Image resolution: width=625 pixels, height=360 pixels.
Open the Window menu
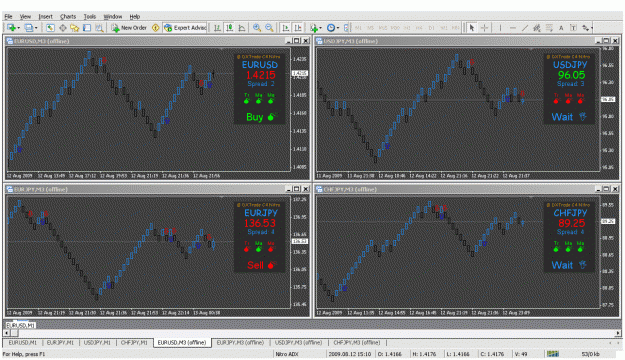click(113, 16)
